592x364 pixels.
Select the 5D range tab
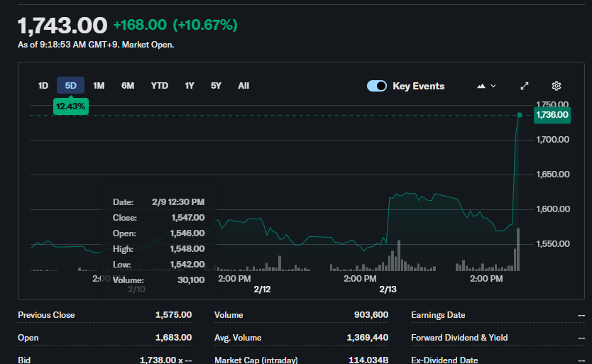click(70, 86)
